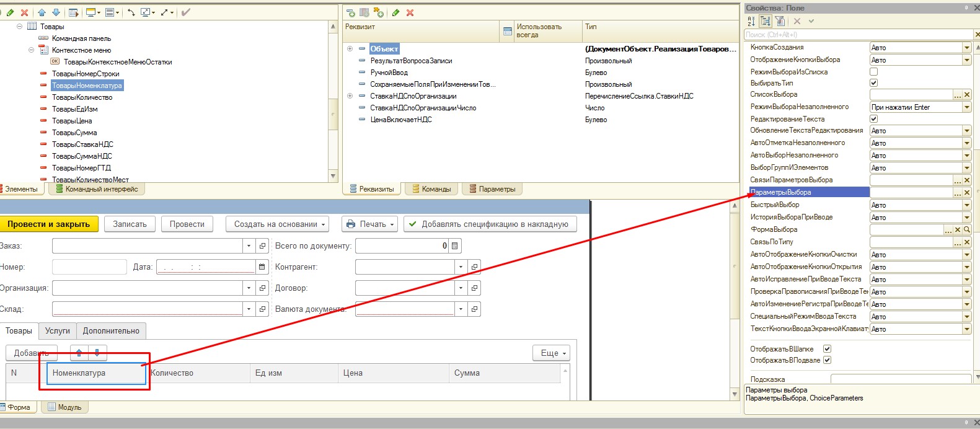Image resolution: width=980 pixels, height=429 pixels.
Task: Toggle ВыбиратьТип checkbox
Action: pyautogui.click(x=874, y=83)
